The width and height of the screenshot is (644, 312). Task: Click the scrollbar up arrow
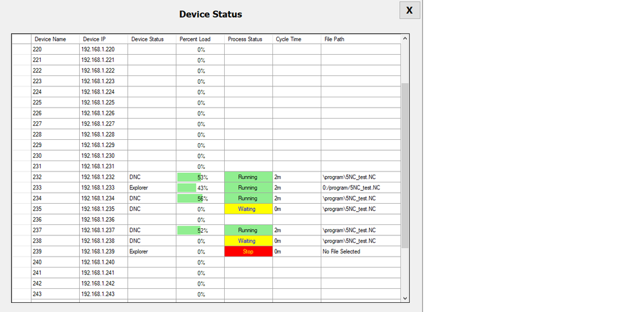click(x=405, y=39)
